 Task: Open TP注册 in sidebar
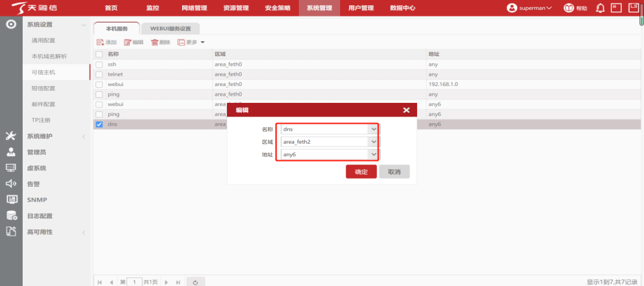41,120
